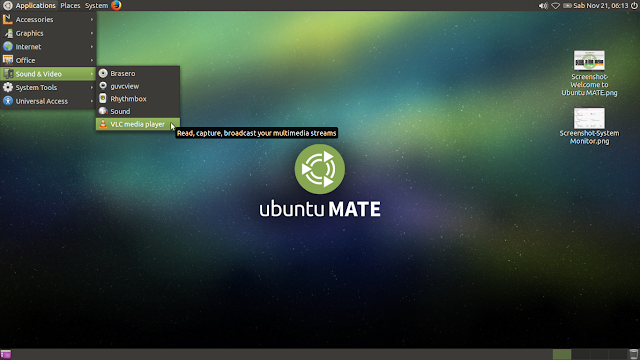Launch Firefox from the top panel
The height and width of the screenshot is (360, 640).
pyautogui.click(x=116, y=5)
